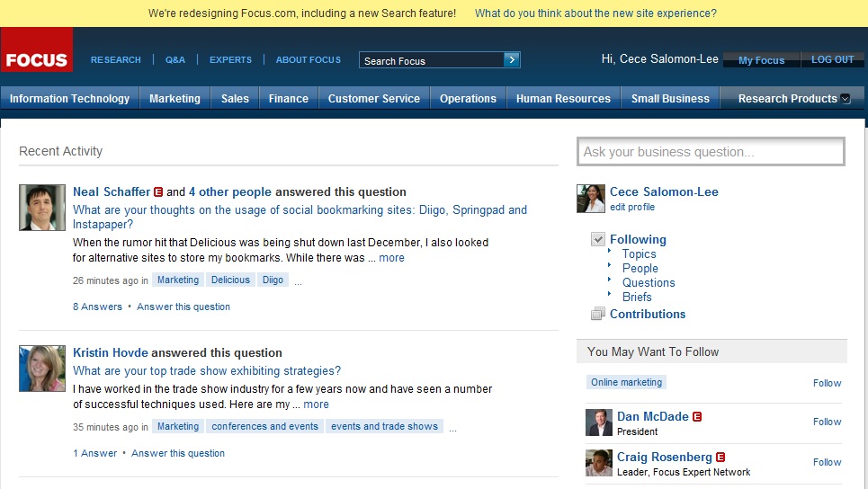This screenshot has height=489, width=868.
Task: Click the Focus logo
Action: (x=37, y=59)
